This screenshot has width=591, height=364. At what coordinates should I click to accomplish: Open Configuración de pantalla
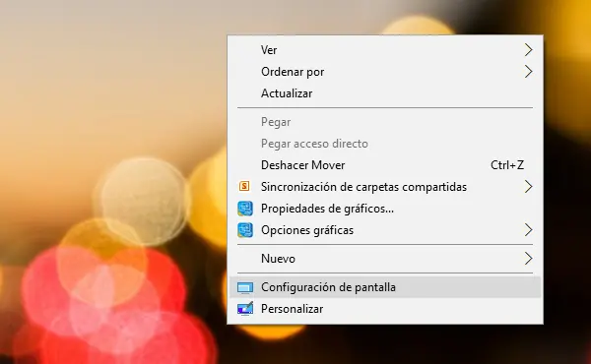[x=385, y=287]
